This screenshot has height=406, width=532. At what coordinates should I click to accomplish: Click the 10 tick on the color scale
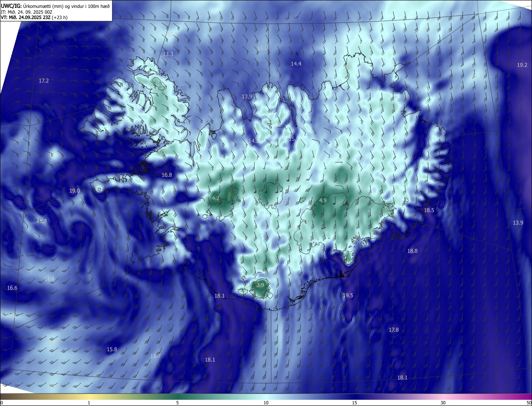coord(266,403)
